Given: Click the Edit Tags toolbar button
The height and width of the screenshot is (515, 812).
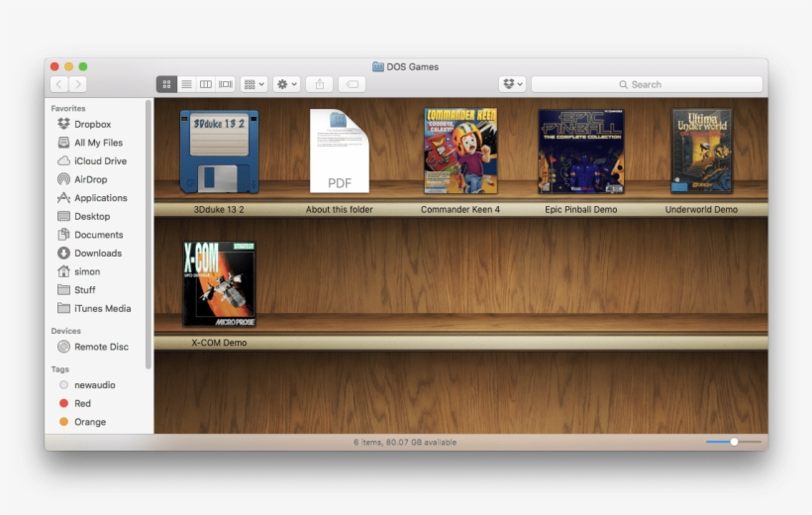Looking at the screenshot, I should (353, 84).
